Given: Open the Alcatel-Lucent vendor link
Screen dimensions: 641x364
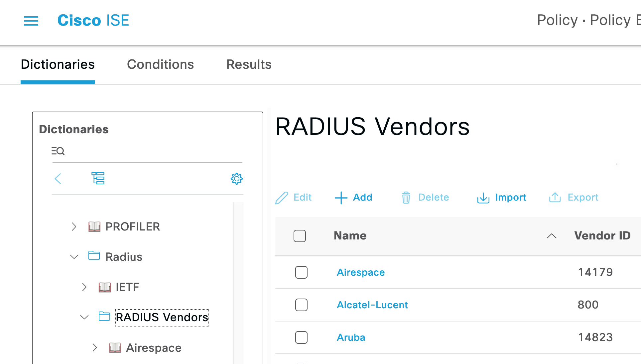Looking at the screenshot, I should 372,305.
